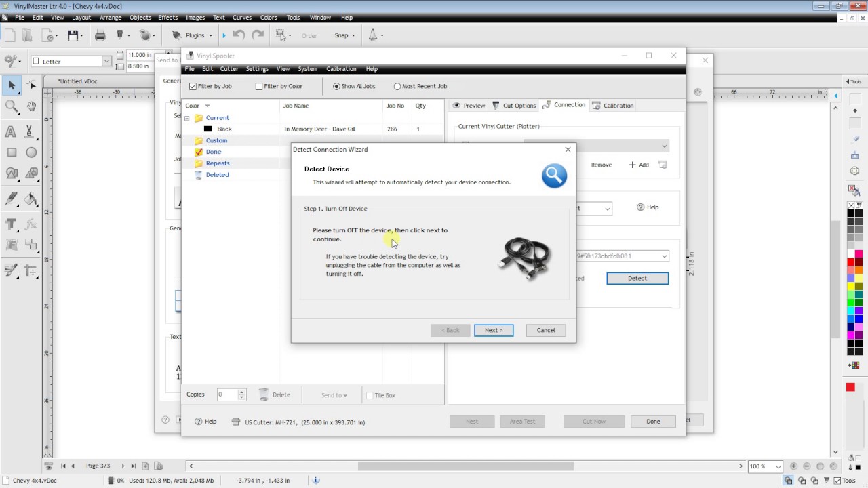Screen dimensions: 868x488
Task: Click the Undo arrow icon
Action: pyautogui.click(x=239, y=35)
